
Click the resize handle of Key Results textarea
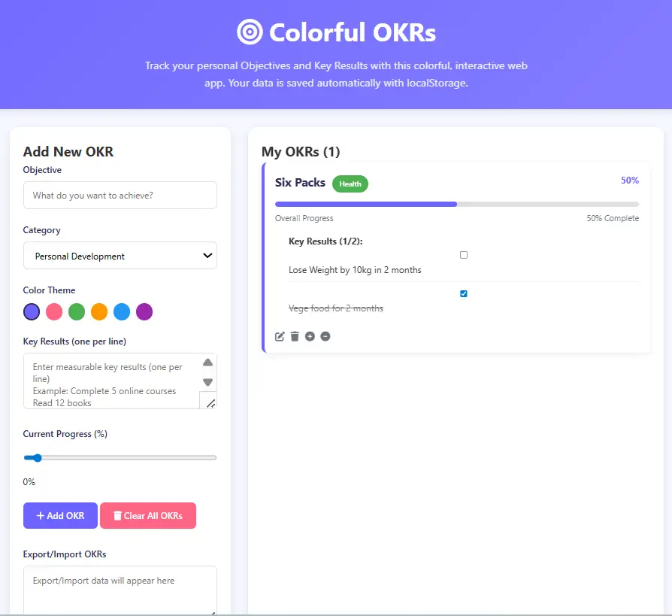210,403
